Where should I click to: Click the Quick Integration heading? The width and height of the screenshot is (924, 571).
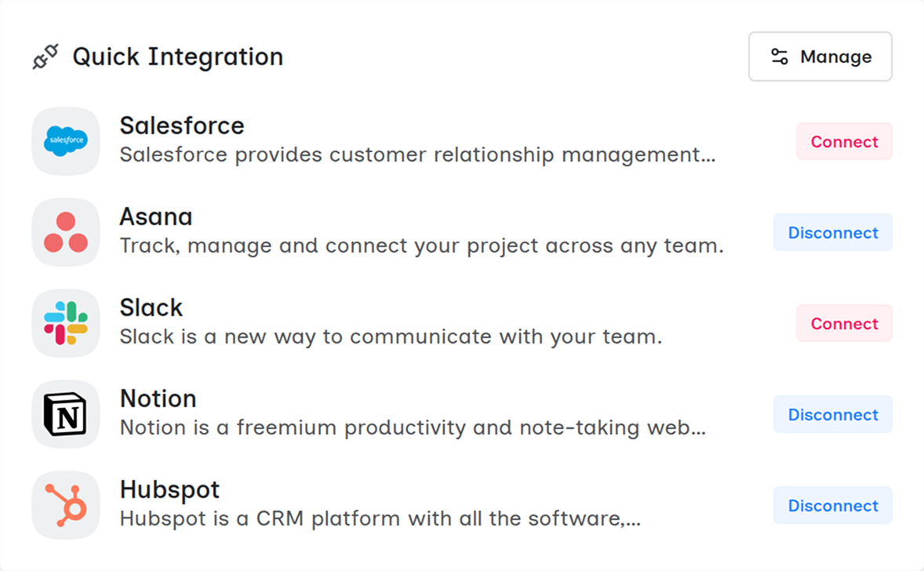coord(177,57)
